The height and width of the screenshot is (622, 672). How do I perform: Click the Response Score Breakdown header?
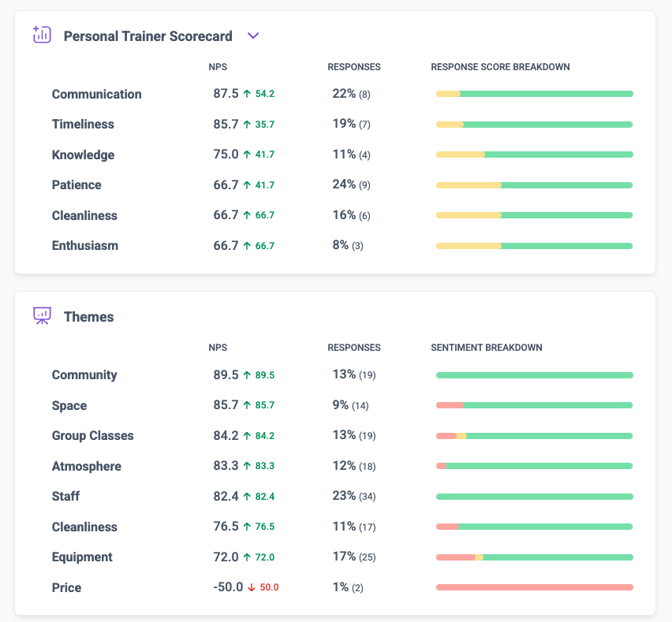500,67
